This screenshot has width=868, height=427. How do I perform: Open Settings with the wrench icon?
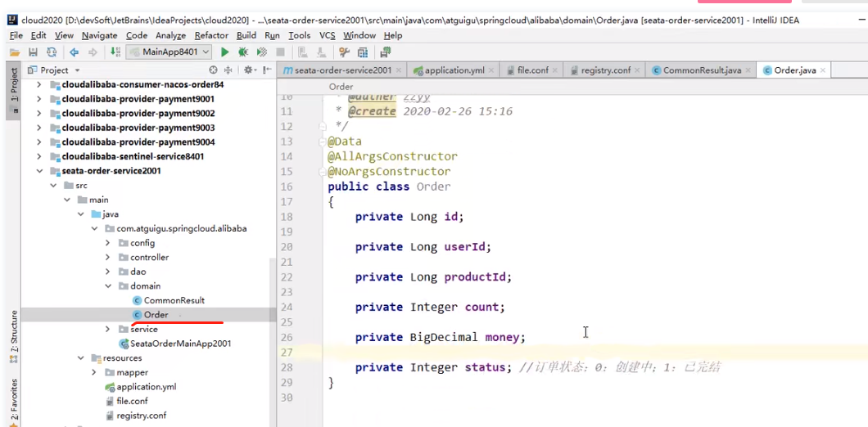(x=344, y=52)
